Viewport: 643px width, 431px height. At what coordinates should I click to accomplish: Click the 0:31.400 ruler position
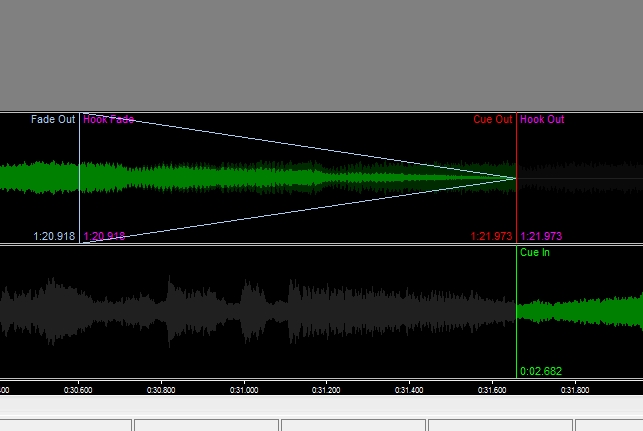[x=409, y=389]
